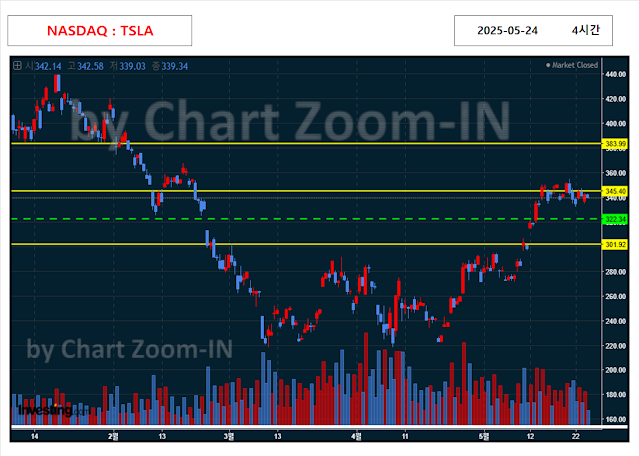This screenshot has height=456, width=639.
Task: Click the 12 date label on time axis
Action: click(530, 436)
